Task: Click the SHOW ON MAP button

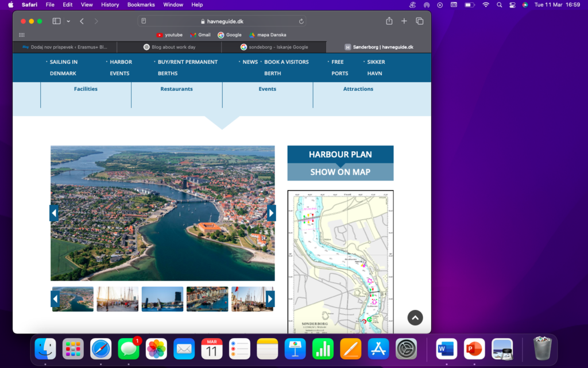Action: tap(340, 172)
